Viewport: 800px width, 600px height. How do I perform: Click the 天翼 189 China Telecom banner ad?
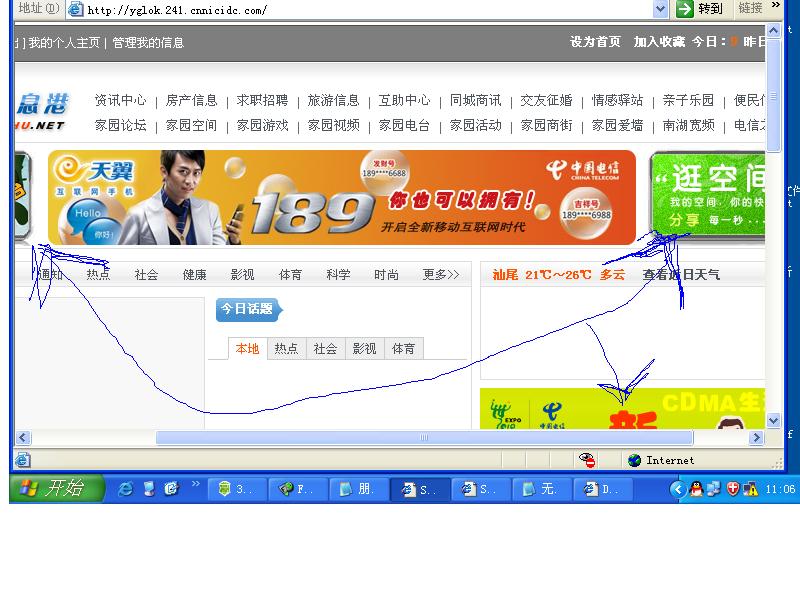[x=342, y=197]
